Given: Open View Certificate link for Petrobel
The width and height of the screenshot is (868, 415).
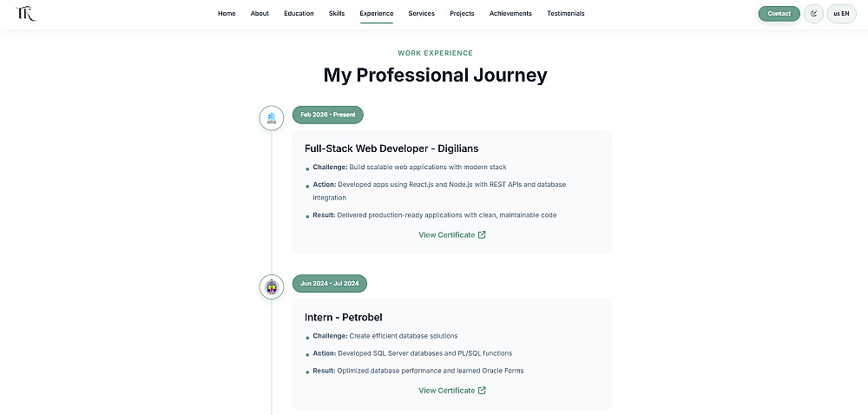Looking at the screenshot, I should coord(447,391).
